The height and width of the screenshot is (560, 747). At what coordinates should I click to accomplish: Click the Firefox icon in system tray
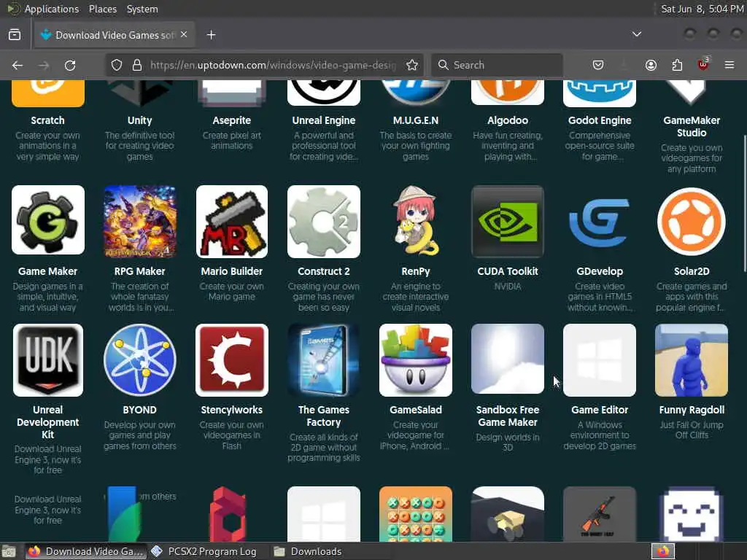[x=663, y=551]
